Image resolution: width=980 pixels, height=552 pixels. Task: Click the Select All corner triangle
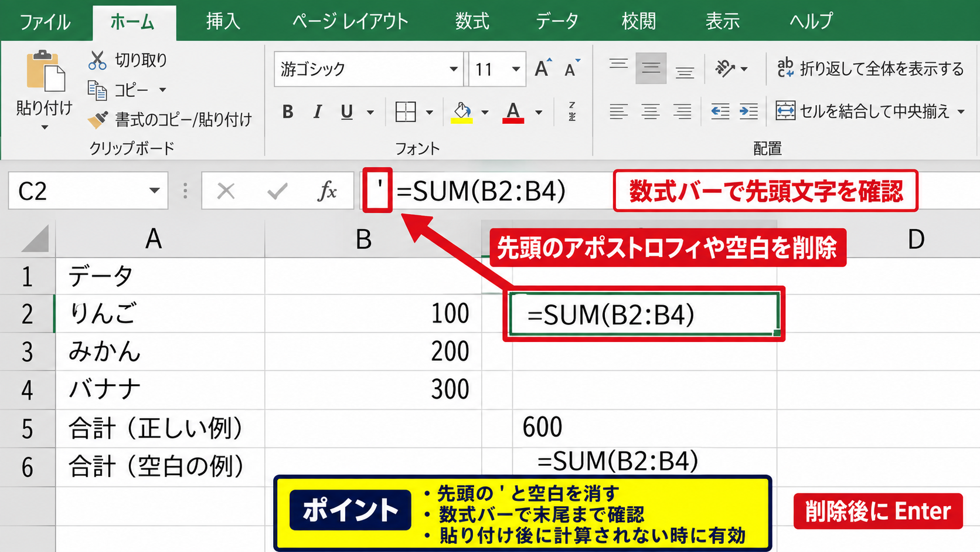35,239
